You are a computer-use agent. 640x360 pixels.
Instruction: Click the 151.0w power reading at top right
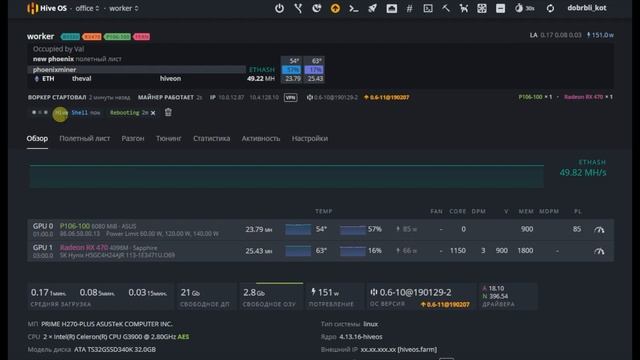(x=600, y=36)
